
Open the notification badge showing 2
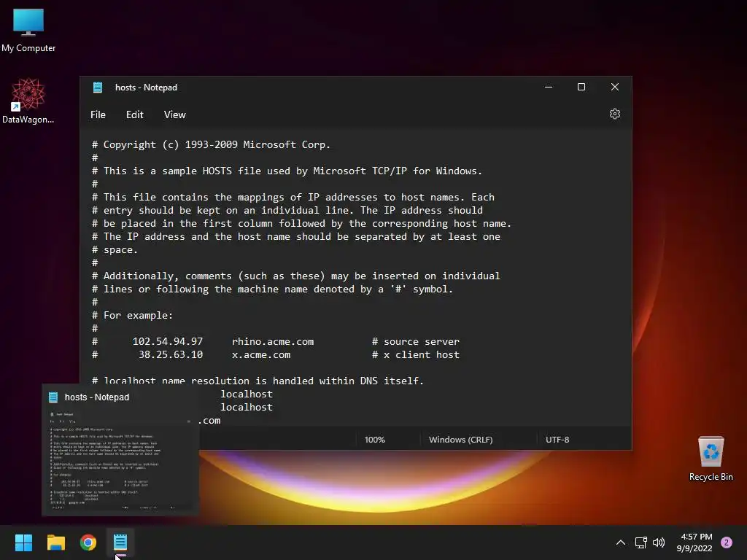tap(727, 542)
